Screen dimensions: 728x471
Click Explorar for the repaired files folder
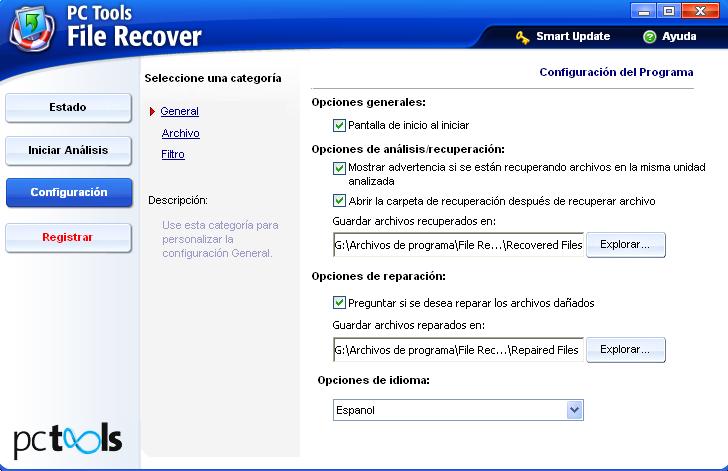[x=625, y=350]
